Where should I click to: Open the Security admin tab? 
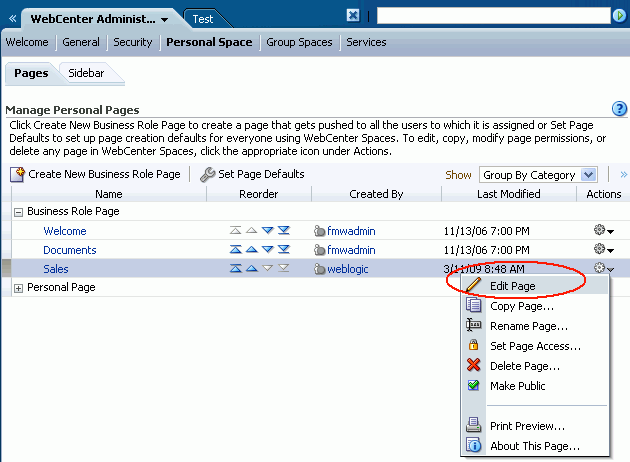click(133, 42)
